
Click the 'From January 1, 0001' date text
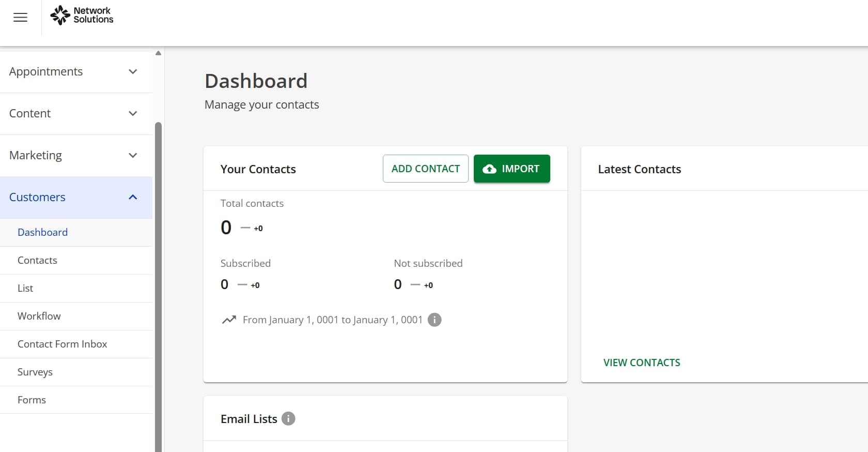[x=333, y=320]
